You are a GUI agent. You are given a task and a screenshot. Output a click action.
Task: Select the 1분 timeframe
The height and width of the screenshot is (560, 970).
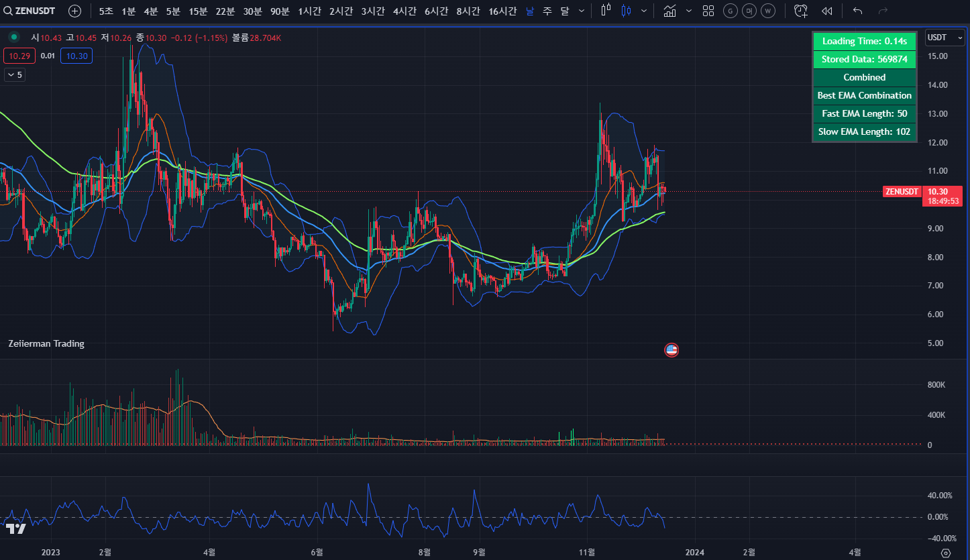click(x=129, y=11)
